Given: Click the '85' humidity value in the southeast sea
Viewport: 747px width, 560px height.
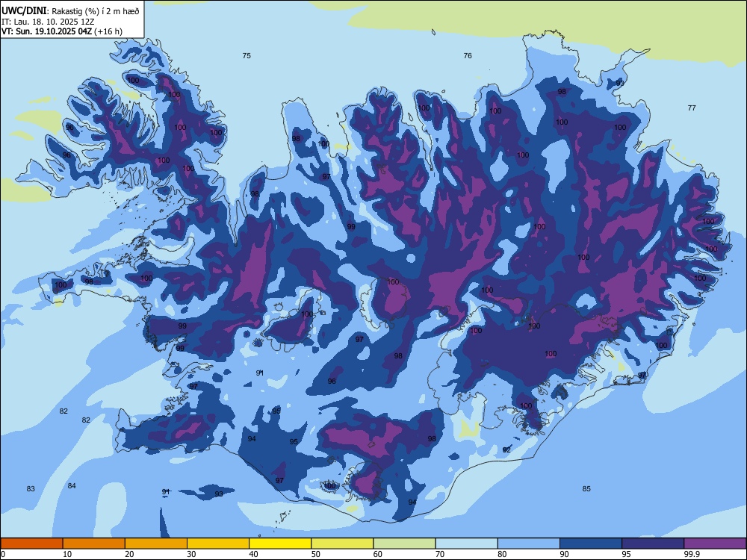Looking at the screenshot, I should (x=586, y=488).
